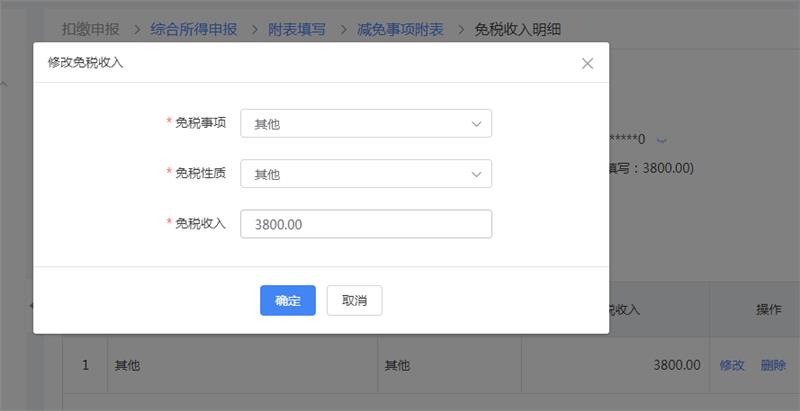Toggle the show icon beside the masked number
Viewport: 800px width, 411px height.
point(660,139)
